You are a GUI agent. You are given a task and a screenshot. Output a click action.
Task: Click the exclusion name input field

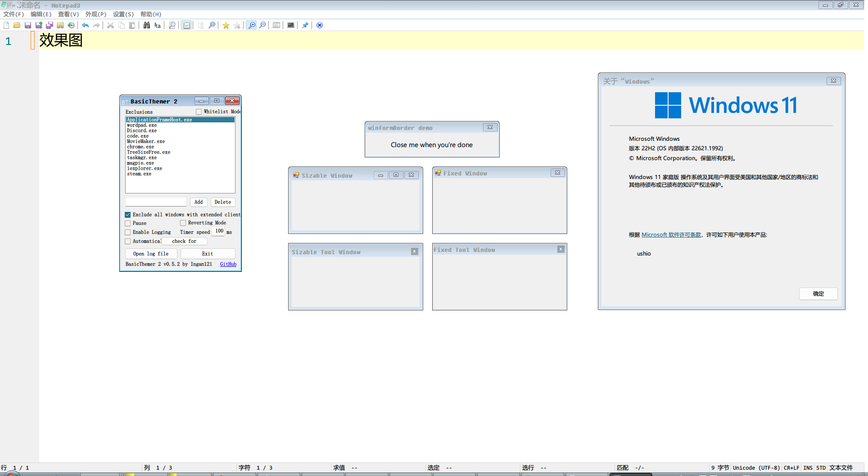(x=156, y=202)
